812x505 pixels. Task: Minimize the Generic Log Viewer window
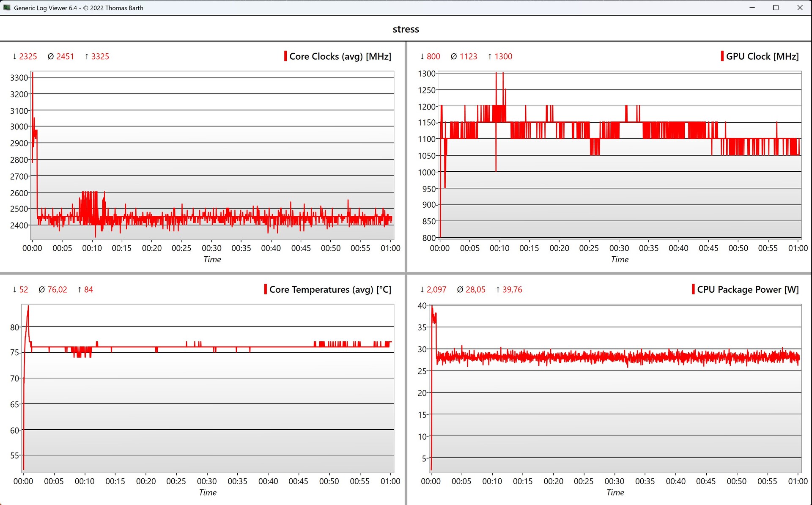752,8
